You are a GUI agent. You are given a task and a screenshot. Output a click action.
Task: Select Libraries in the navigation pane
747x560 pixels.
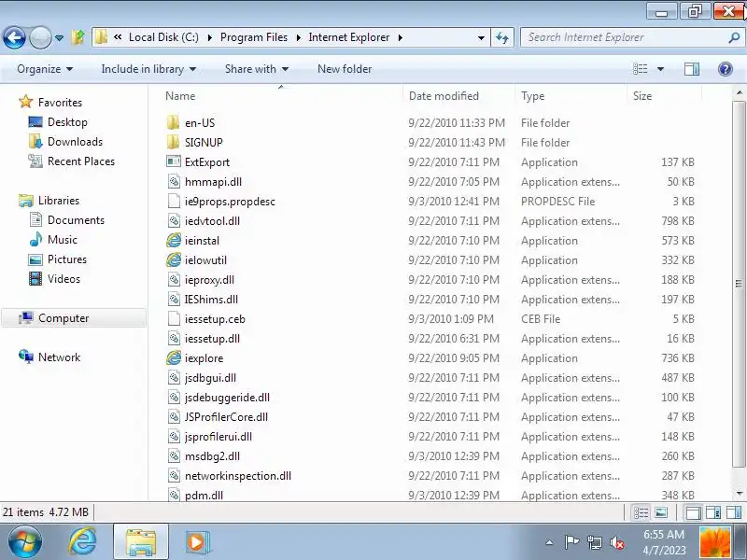49,200
